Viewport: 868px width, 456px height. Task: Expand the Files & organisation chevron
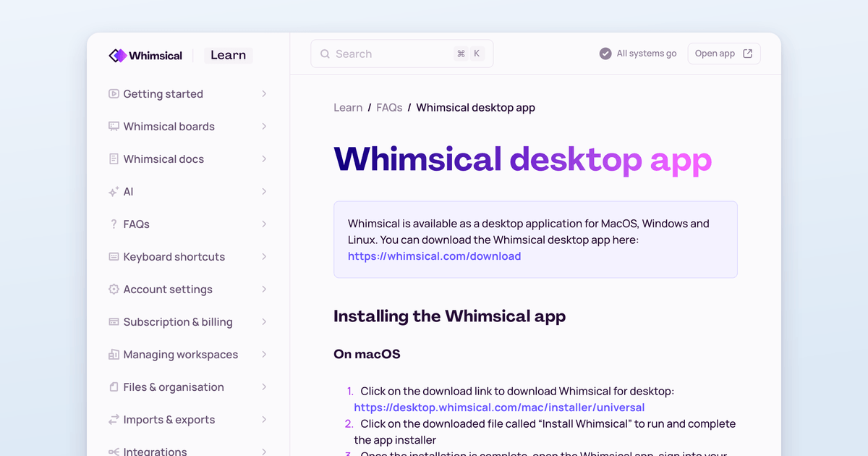pos(264,387)
